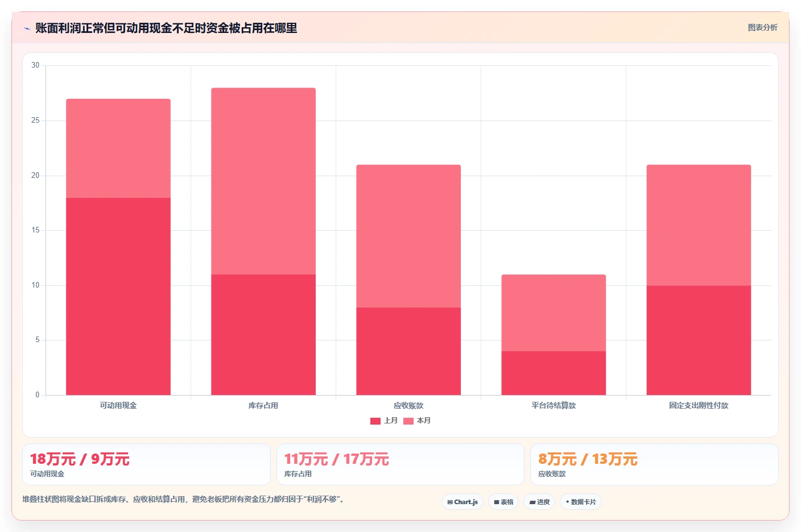Click the 上月 bar segment for 应收账款
The image size is (801, 532).
click(408, 351)
